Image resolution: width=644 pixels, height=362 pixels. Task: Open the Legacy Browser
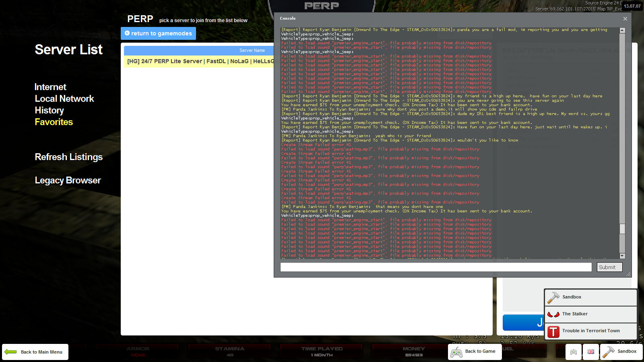pyautogui.click(x=68, y=180)
